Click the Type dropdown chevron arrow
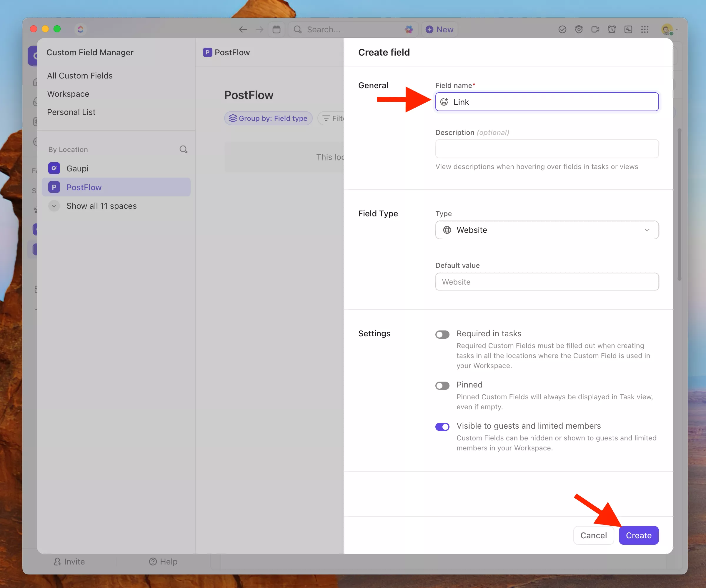 pyautogui.click(x=647, y=230)
